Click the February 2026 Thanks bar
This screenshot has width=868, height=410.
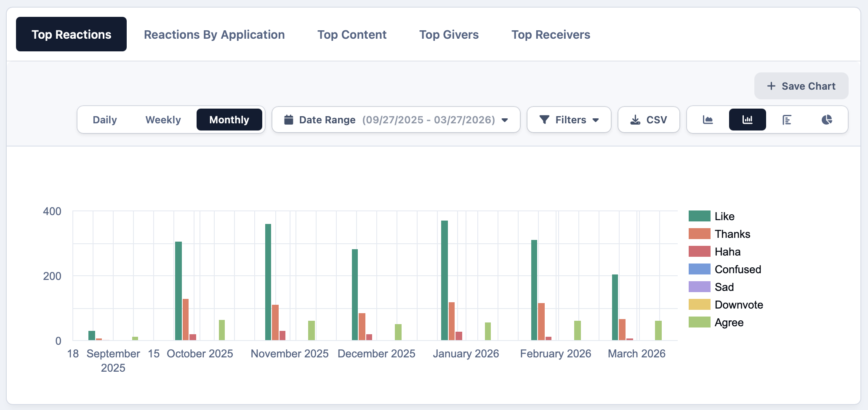(541, 322)
